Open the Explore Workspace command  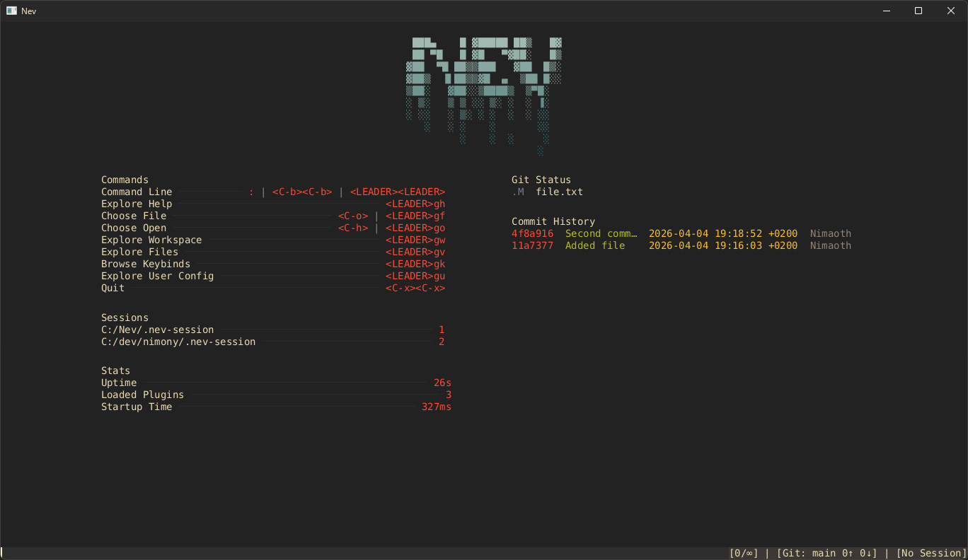273,240
